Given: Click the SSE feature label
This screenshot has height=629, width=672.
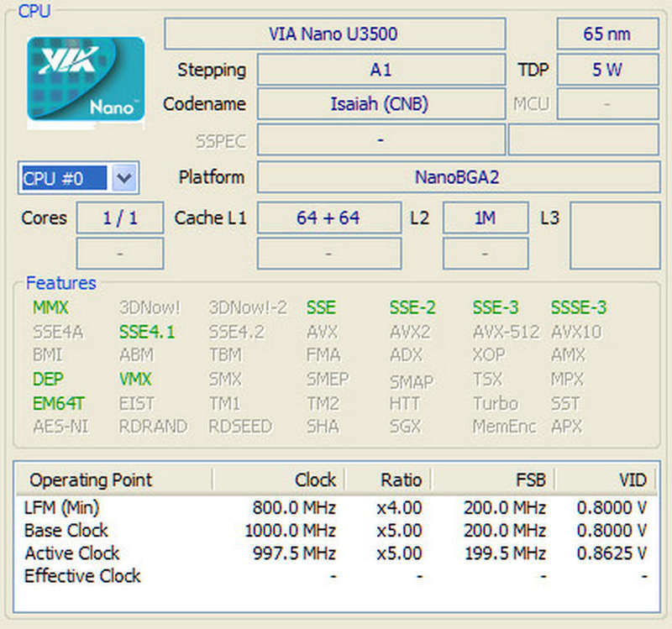Looking at the screenshot, I should coord(321,307).
